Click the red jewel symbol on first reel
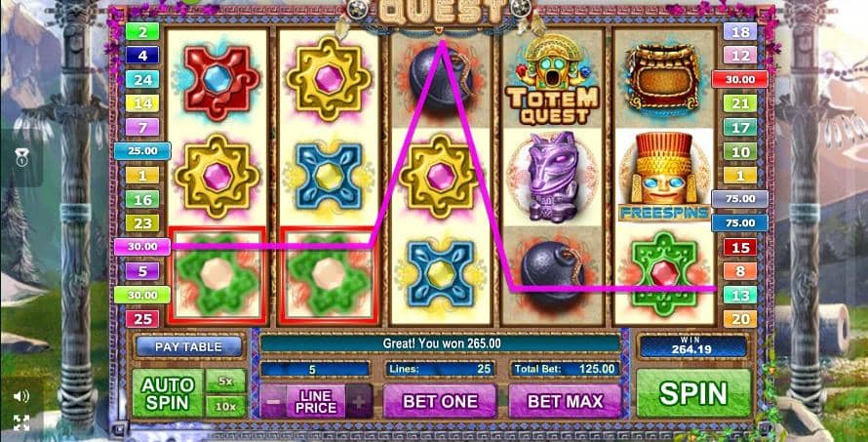Viewport: 868px width, 442px height. (217, 80)
